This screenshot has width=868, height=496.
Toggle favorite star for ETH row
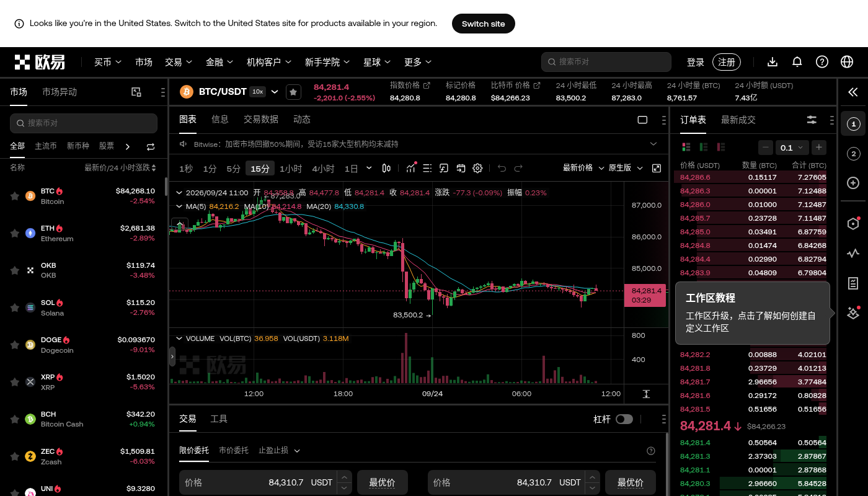point(14,233)
